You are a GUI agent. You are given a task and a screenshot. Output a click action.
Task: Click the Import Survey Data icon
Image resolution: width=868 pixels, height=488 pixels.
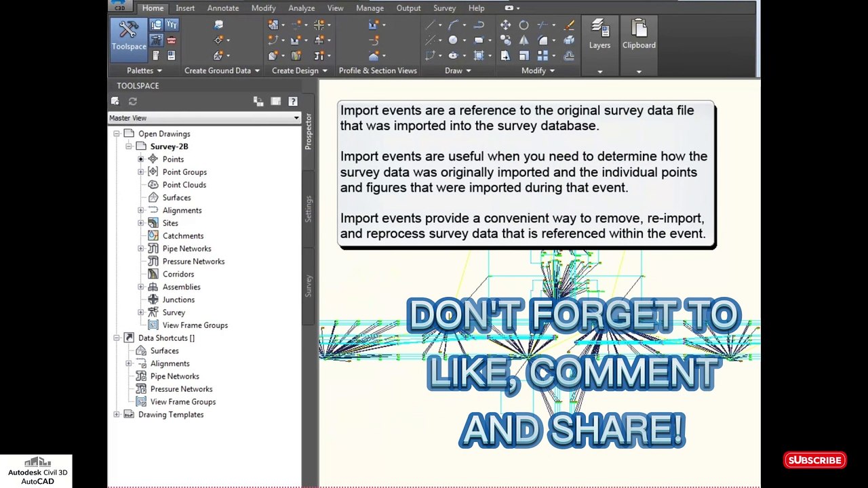pos(218,25)
